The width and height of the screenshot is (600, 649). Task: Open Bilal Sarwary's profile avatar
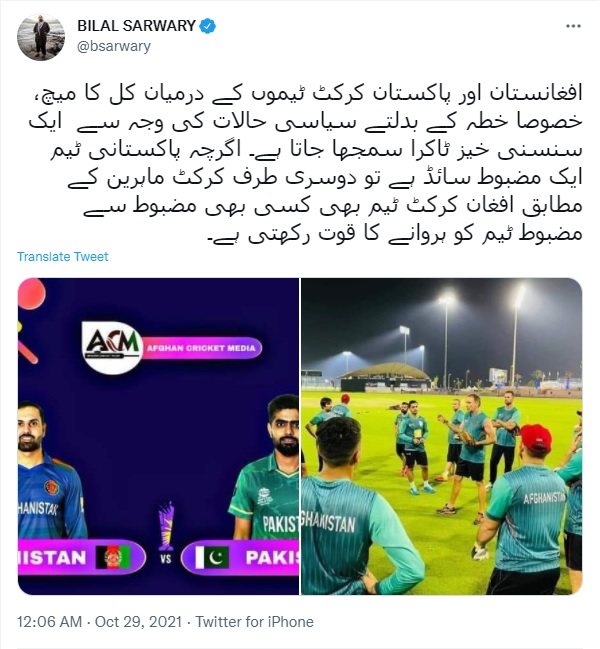(x=41, y=37)
